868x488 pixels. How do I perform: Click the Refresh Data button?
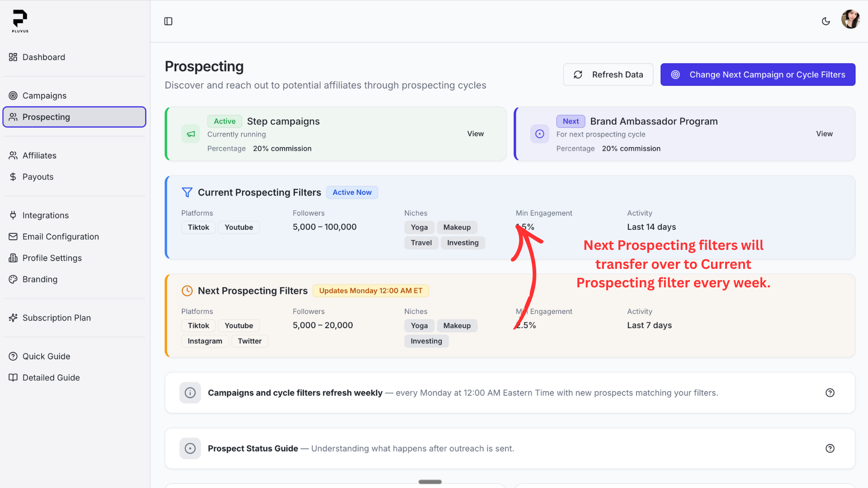pyautogui.click(x=608, y=75)
